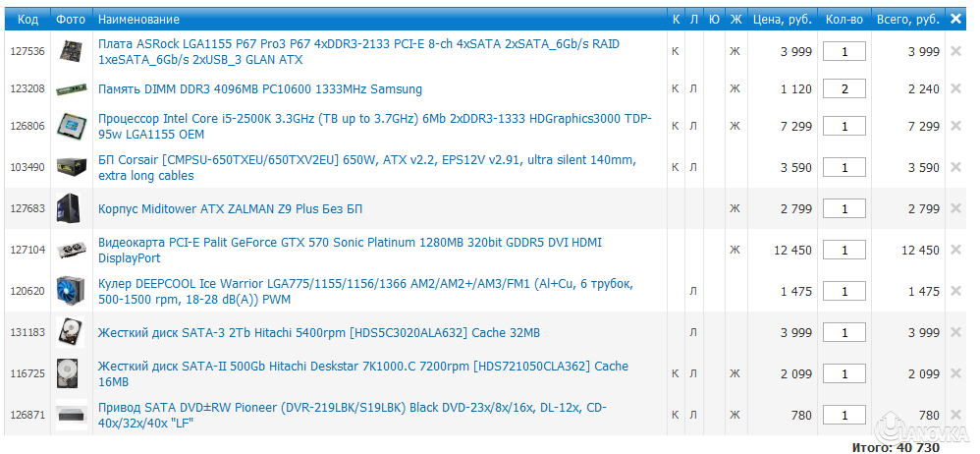Remove the Palit GTX 570 row
This screenshot has width=980, height=454.
point(955,250)
